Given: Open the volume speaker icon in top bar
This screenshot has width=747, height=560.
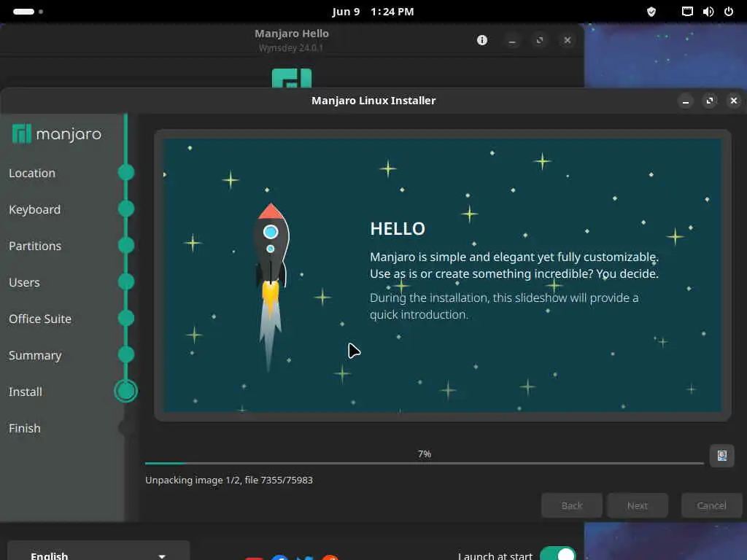Looking at the screenshot, I should [x=708, y=12].
